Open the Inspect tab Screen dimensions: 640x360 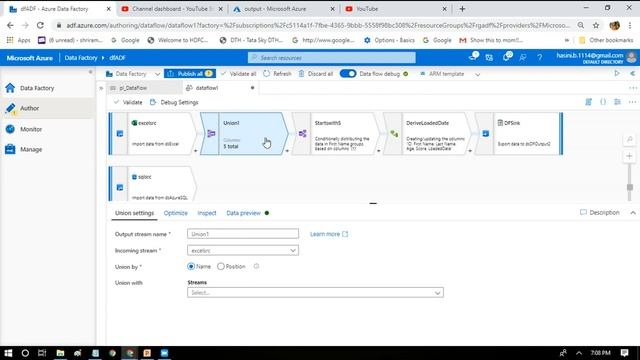click(207, 213)
